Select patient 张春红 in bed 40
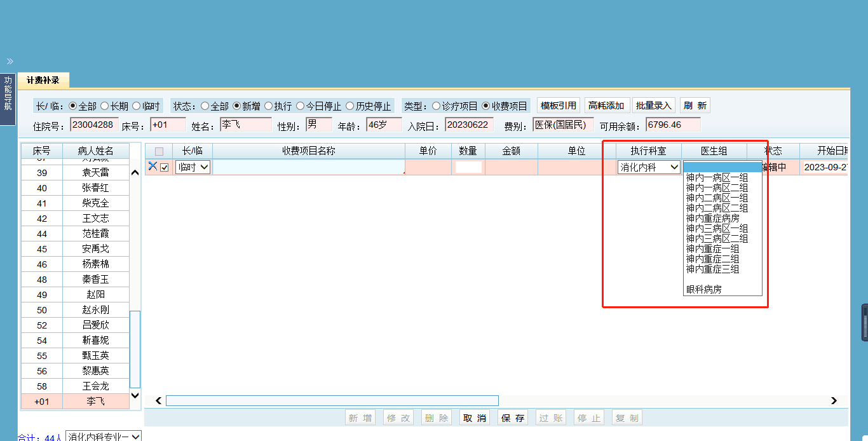 click(x=75, y=188)
